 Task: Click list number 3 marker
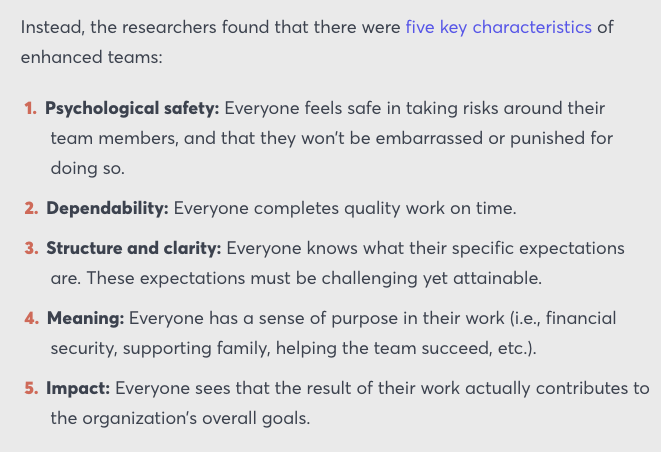(31, 248)
